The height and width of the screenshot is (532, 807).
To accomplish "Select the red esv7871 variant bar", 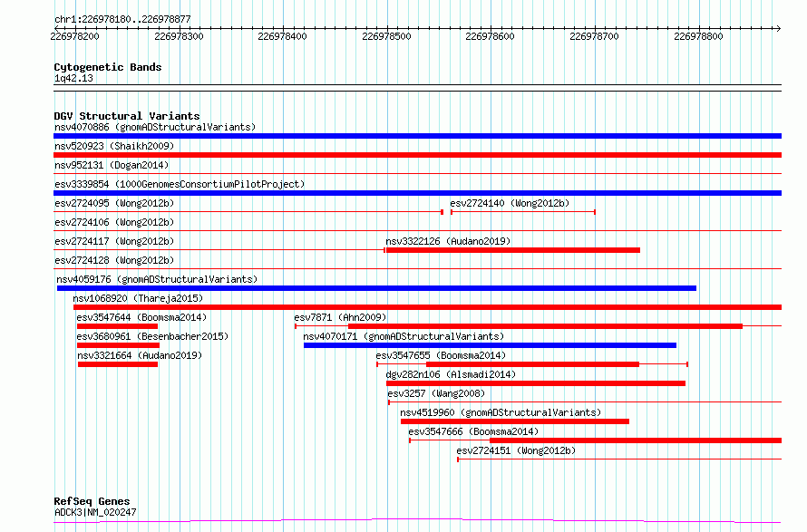I will 546,326.
